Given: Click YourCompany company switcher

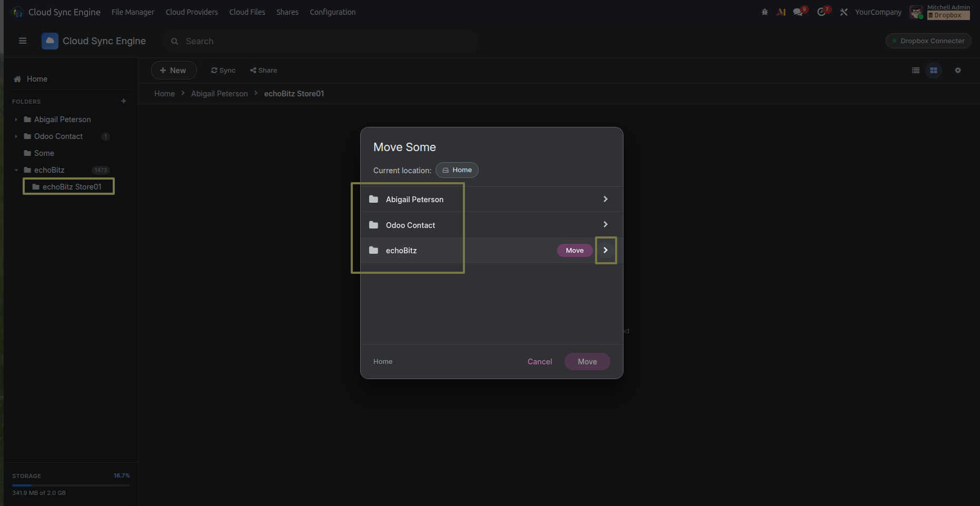Looking at the screenshot, I should tap(878, 12).
